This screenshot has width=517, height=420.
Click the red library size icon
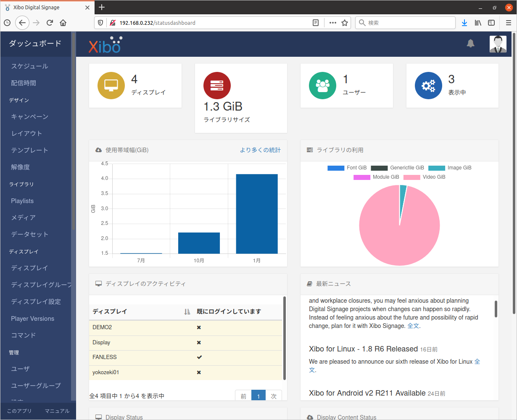217,85
